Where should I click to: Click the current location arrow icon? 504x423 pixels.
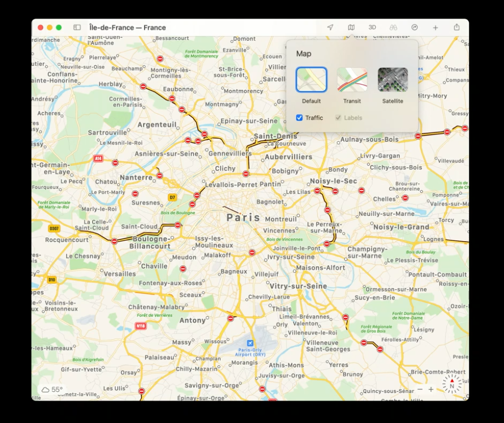330,27
